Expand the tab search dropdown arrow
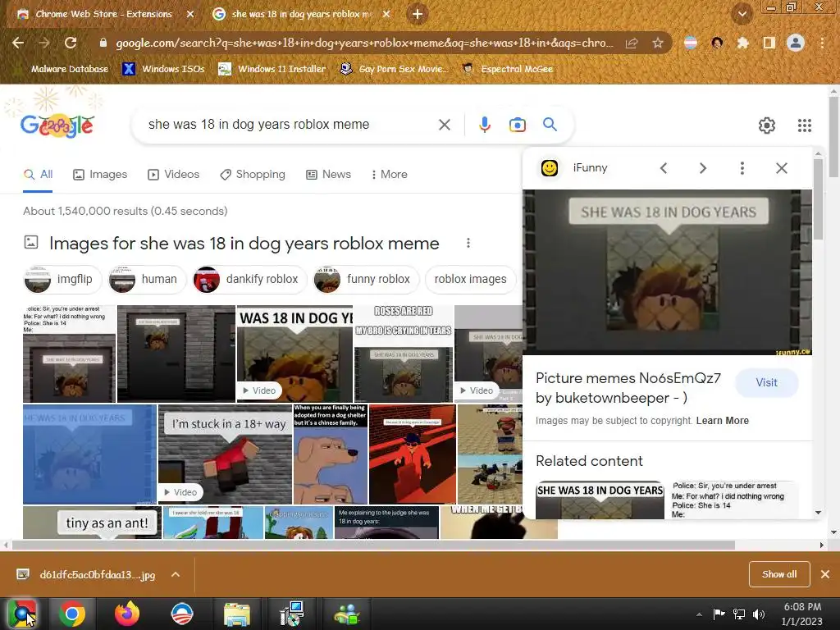The width and height of the screenshot is (840, 630). click(x=742, y=14)
